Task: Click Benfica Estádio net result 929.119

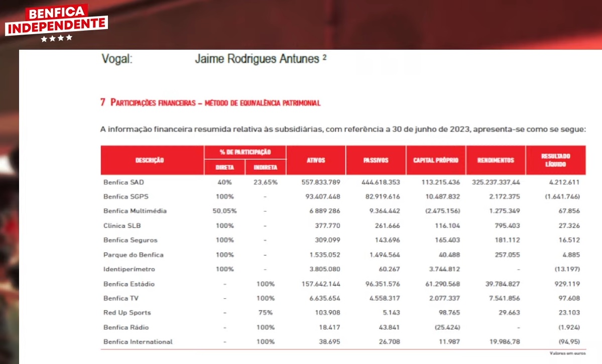Action: (x=567, y=284)
